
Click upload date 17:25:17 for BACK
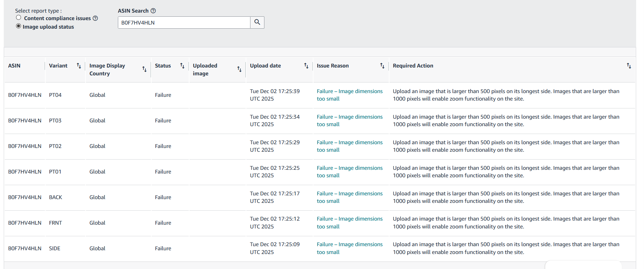pos(275,197)
